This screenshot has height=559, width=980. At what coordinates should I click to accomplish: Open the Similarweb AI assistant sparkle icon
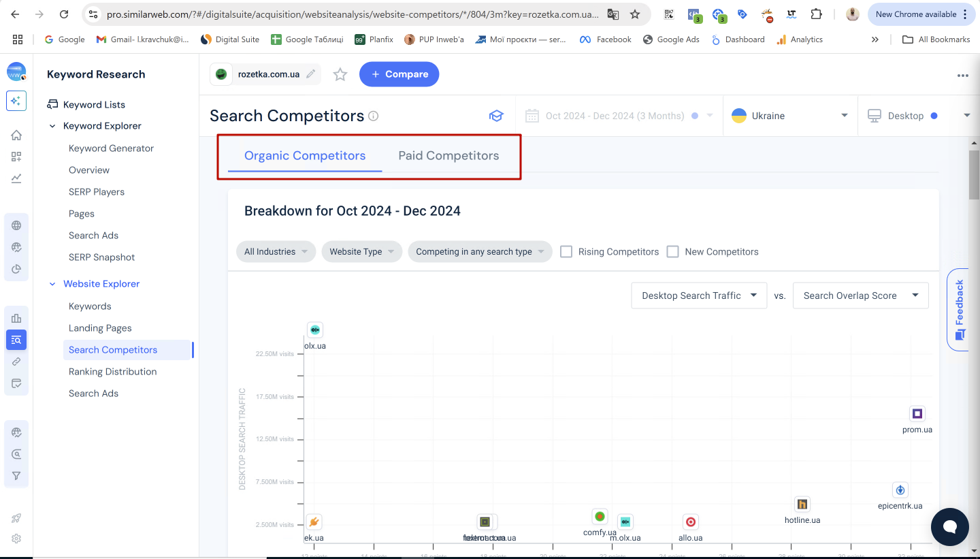tap(16, 101)
